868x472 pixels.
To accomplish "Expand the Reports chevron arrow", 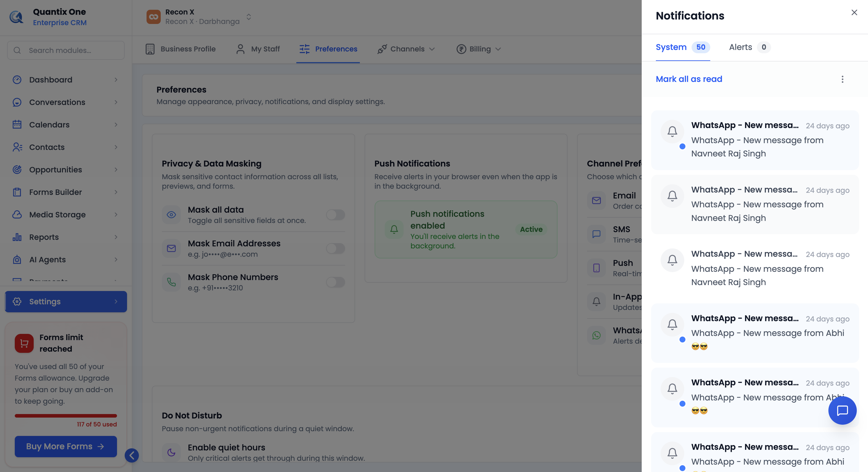I will coord(116,237).
